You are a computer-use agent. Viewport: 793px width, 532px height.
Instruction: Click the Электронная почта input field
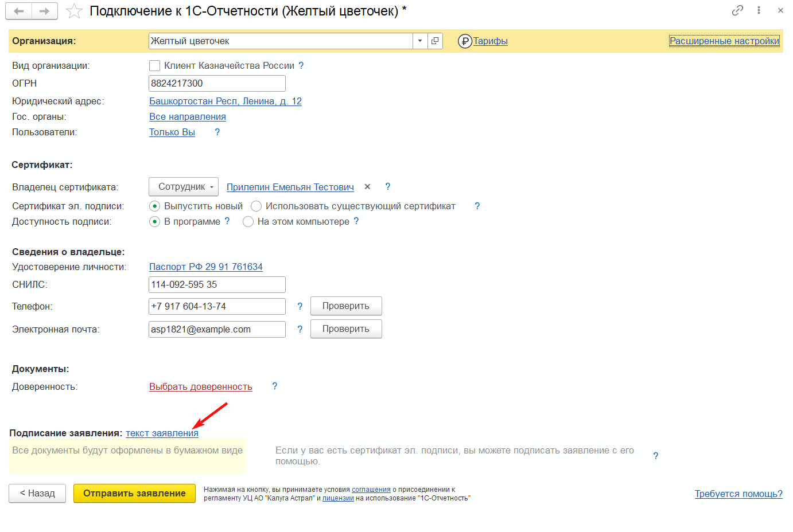point(217,329)
